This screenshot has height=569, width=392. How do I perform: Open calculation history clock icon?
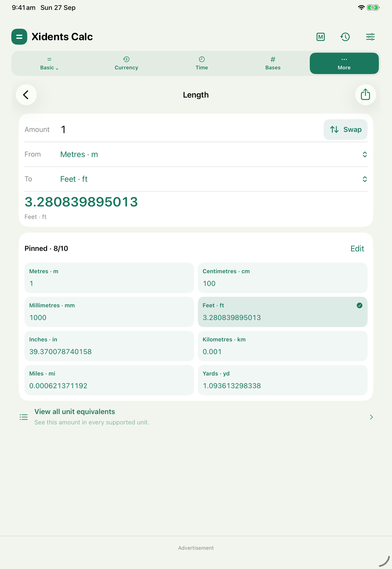pos(345,37)
